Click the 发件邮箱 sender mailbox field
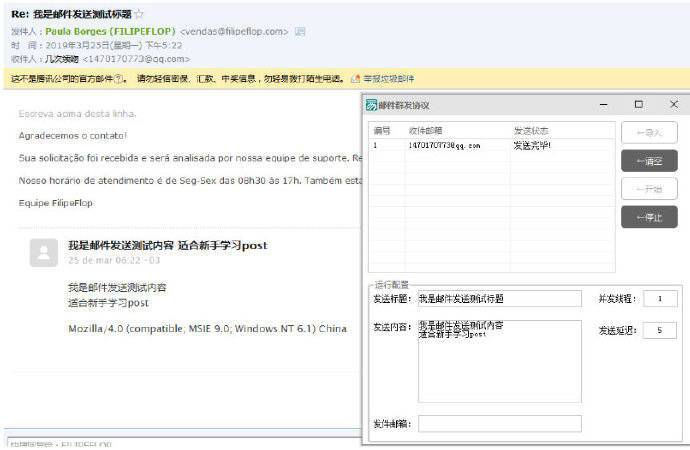 coord(499,424)
